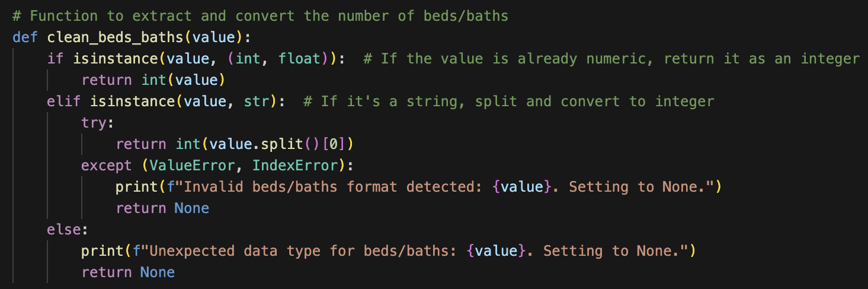Click the except keyword

point(107,166)
